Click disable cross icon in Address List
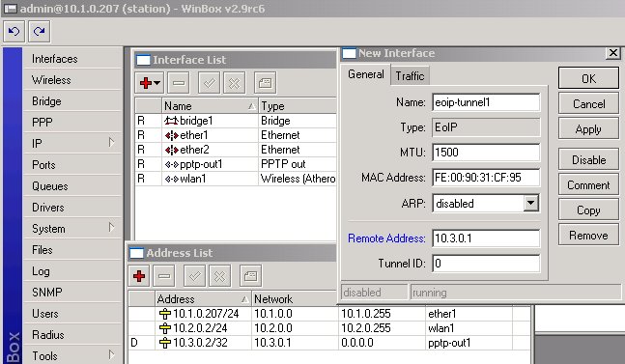 [x=220, y=276]
